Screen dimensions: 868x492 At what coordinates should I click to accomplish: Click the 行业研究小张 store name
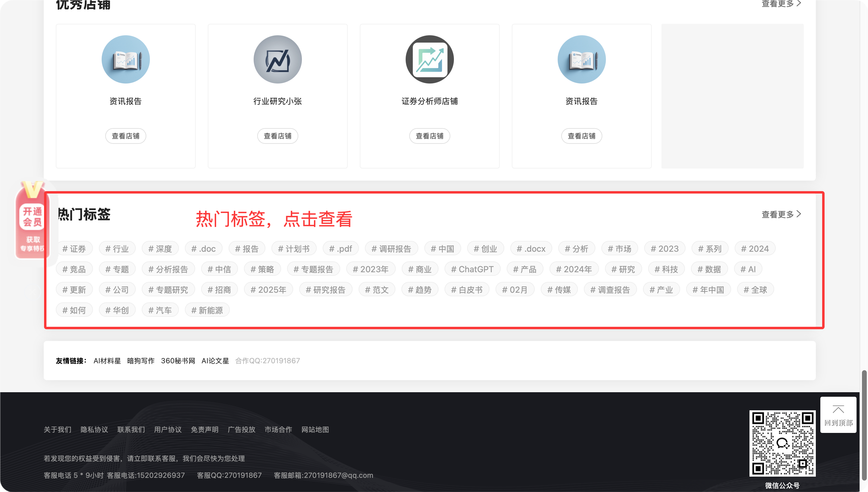277,101
